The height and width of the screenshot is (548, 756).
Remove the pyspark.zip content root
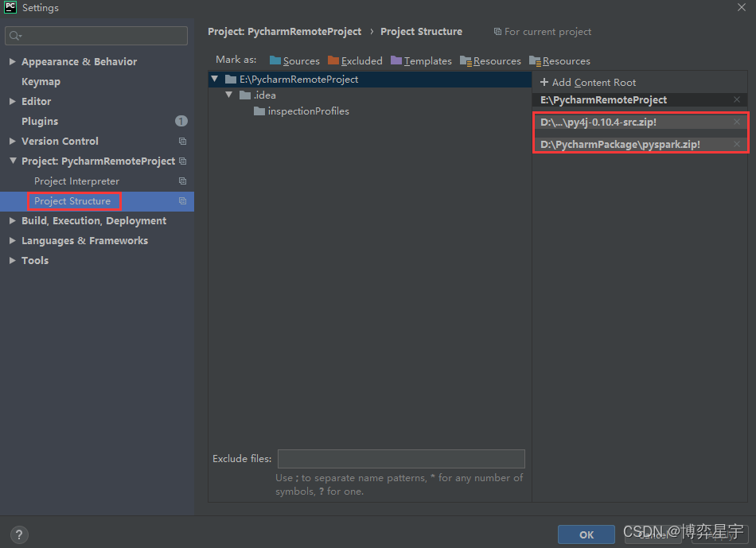coord(736,144)
